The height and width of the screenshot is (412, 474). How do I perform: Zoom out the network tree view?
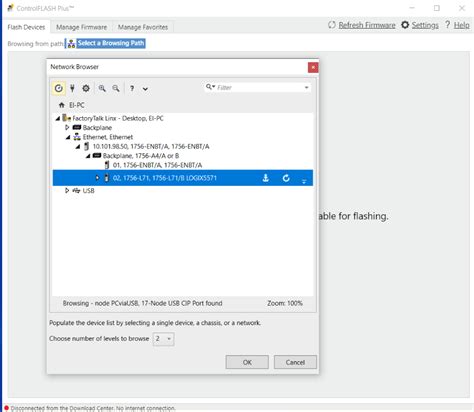point(116,88)
